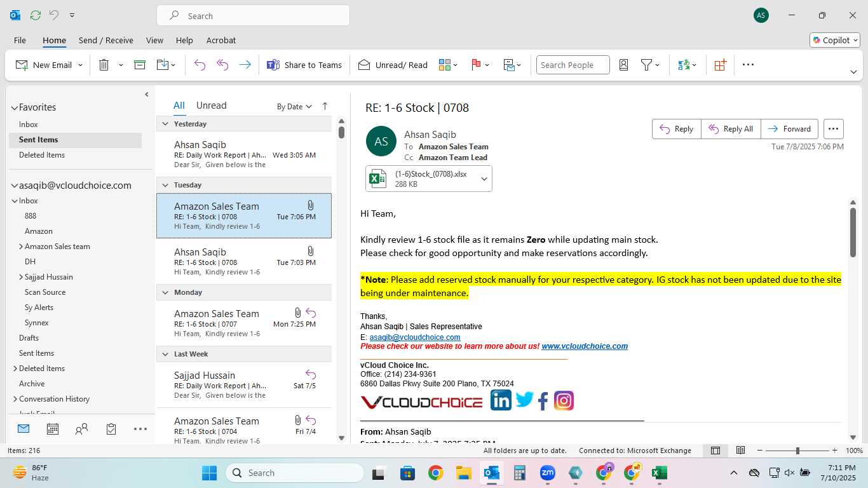The width and height of the screenshot is (868, 488).
Task: Click zoom in plus button
Action: pos(835,451)
